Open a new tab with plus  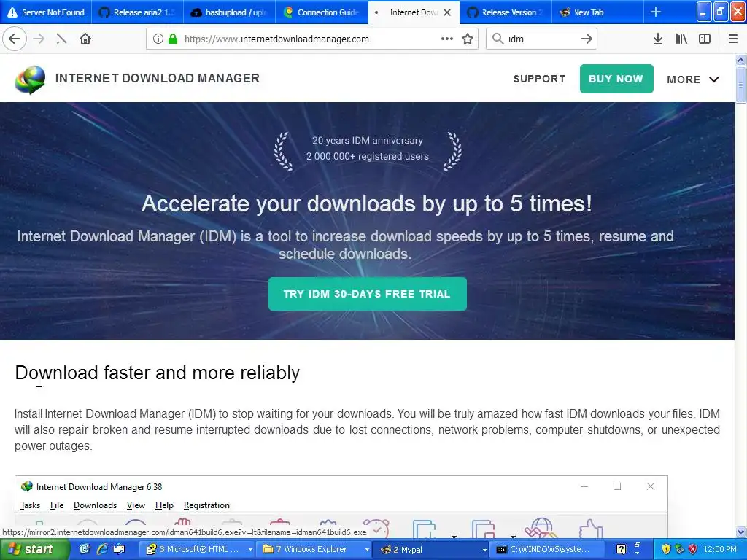coord(656,12)
